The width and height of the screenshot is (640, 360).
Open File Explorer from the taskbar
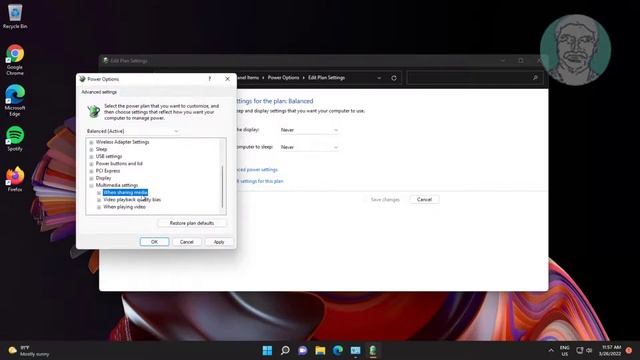click(320, 350)
